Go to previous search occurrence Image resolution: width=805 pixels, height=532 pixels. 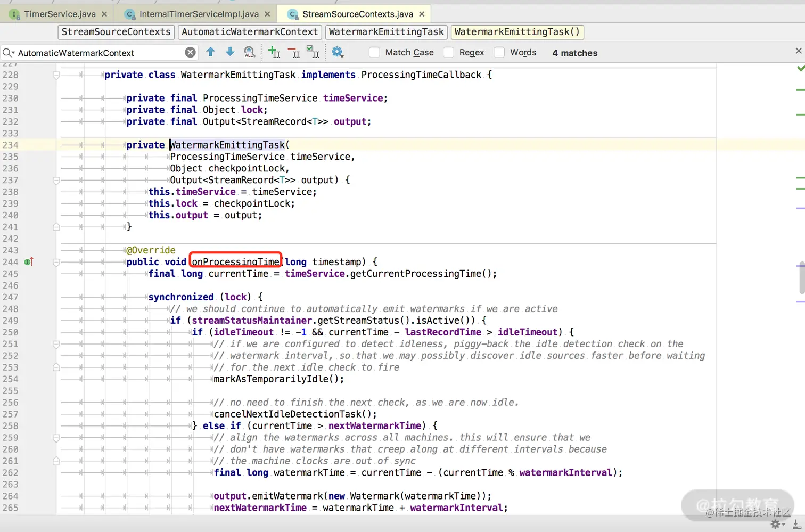click(x=211, y=52)
